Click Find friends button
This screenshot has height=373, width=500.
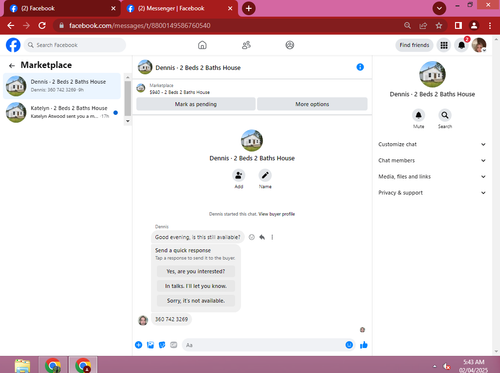(x=414, y=45)
